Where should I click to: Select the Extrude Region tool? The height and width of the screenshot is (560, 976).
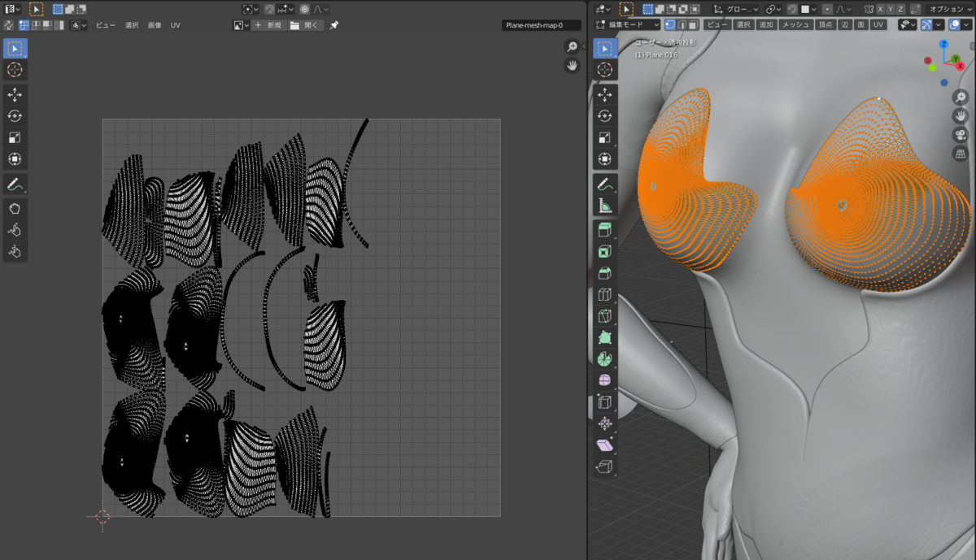[x=605, y=230]
